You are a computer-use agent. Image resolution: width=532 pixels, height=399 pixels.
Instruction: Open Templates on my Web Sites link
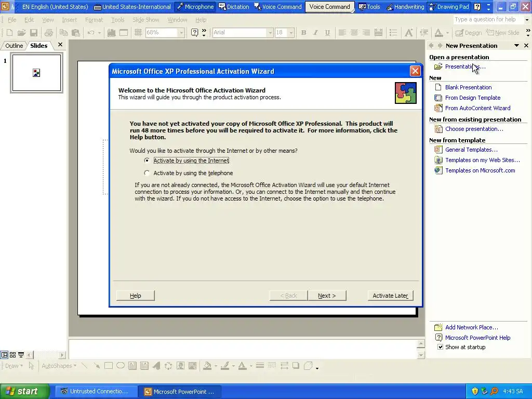[x=483, y=160]
